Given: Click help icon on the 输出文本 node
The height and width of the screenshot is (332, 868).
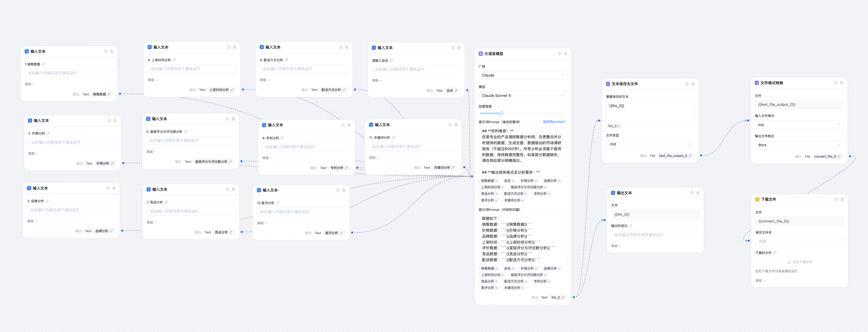Looking at the screenshot, I should pos(692,193).
